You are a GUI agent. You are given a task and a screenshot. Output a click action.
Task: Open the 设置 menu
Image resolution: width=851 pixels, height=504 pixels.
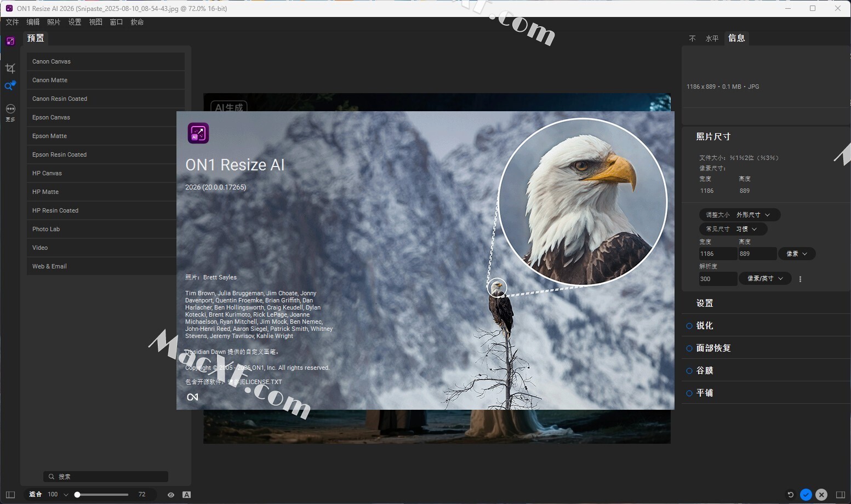tap(75, 22)
